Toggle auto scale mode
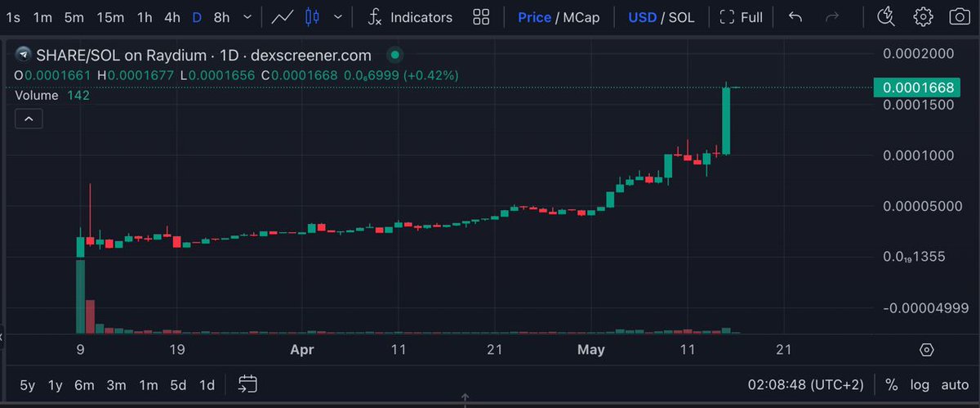 (955, 384)
